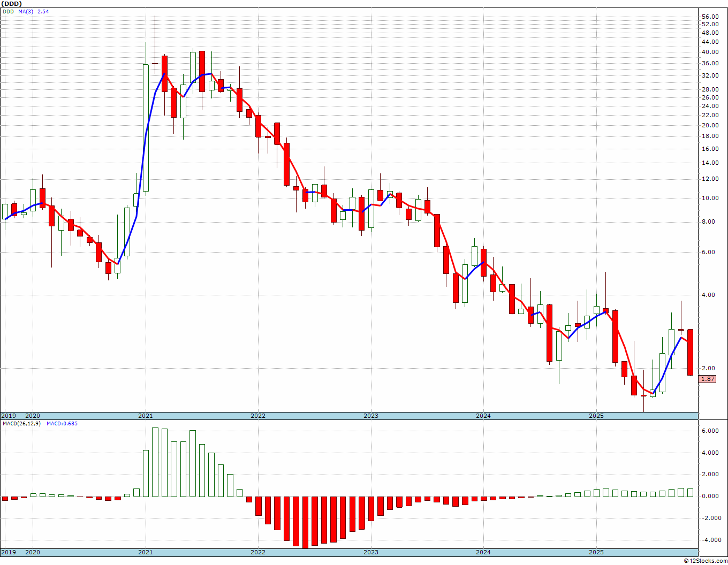Image resolution: width=728 pixels, height=565 pixels.
Task: Select the MACD(26,12,9) indicator label
Action: coord(22,424)
